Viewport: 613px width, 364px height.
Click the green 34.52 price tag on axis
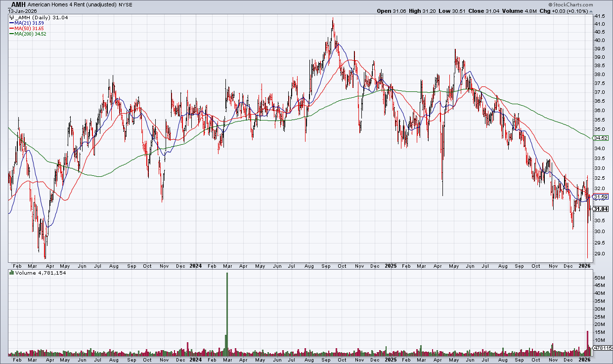coord(600,138)
